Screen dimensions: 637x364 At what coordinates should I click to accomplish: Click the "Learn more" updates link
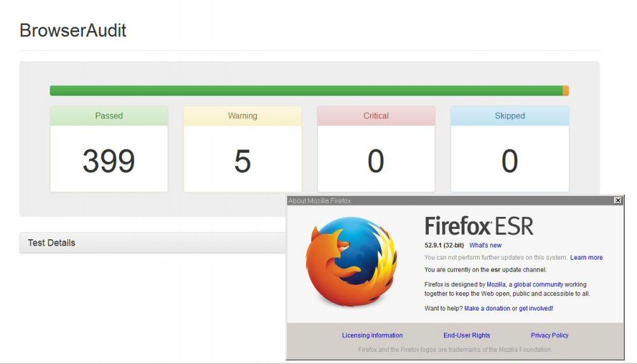tap(586, 258)
